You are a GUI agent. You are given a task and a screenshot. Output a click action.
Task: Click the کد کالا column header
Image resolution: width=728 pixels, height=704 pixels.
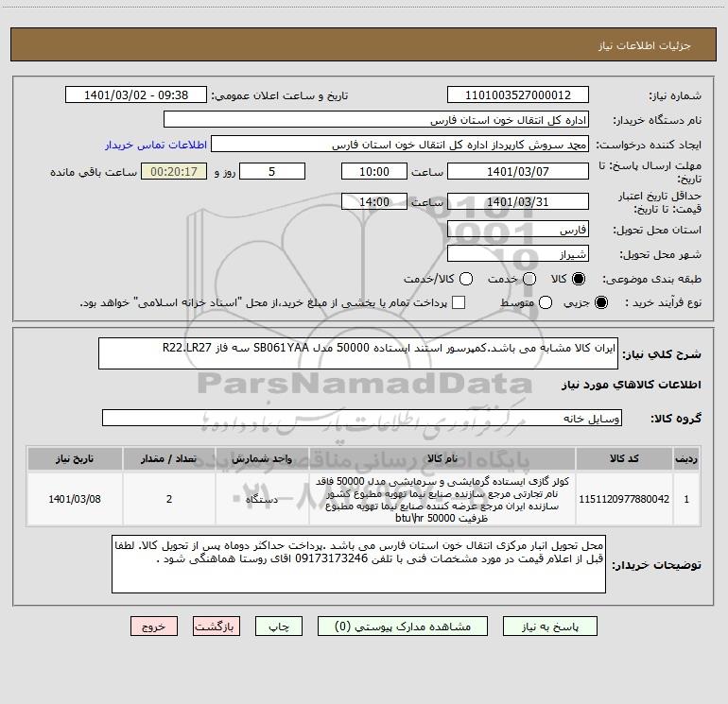(x=624, y=458)
